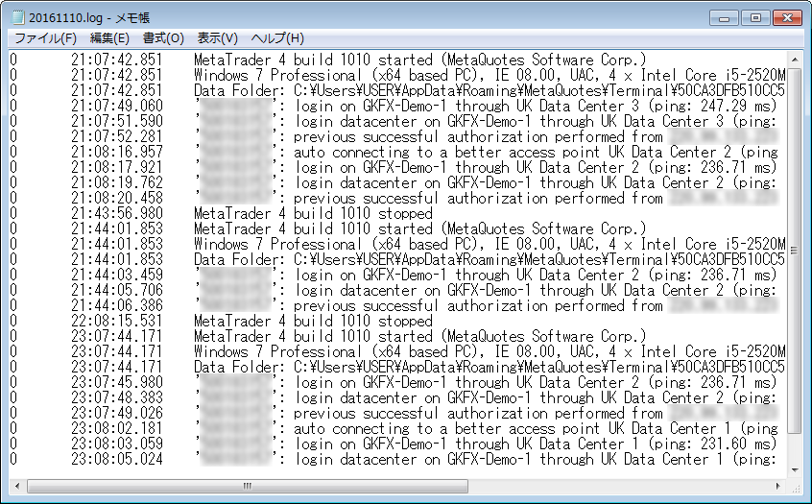
Task: Open the 書式(O) menu
Action: pyautogui.click(x=163, y=38)
